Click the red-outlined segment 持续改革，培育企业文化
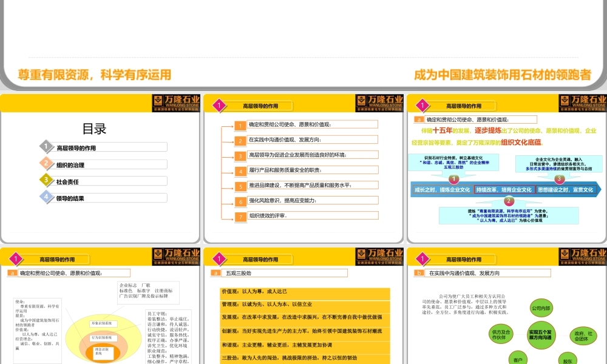Image resolution: width=607 pixels, height=364 pixels. (504, 189)
